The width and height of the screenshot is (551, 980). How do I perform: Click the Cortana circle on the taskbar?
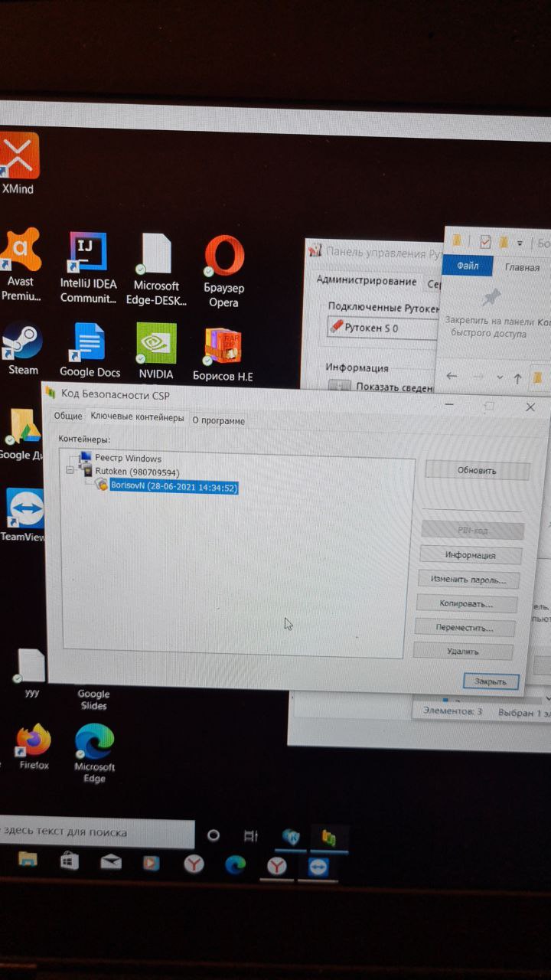tap(214, 835)
